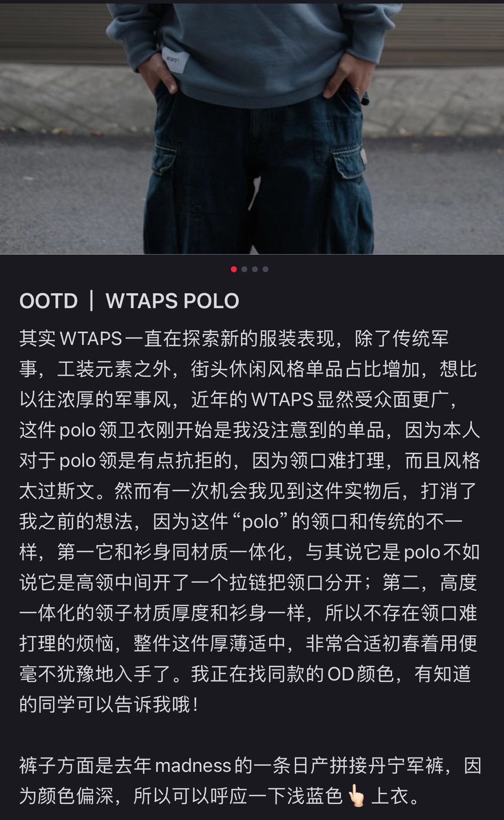
Task: Tap the paragraph starting 裤子方面是去年
Action: [x=250, y=781]
